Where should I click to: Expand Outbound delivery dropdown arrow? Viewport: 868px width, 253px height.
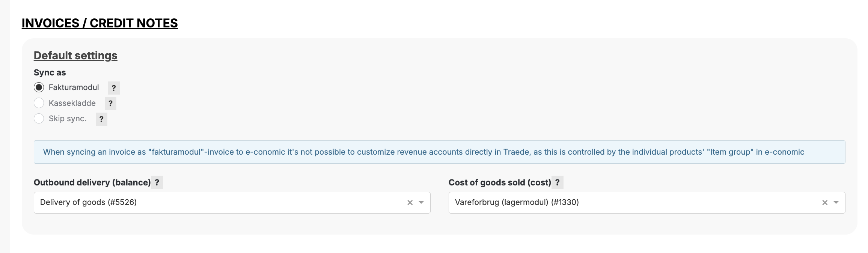pyautogui.click(x=421, y=203)
